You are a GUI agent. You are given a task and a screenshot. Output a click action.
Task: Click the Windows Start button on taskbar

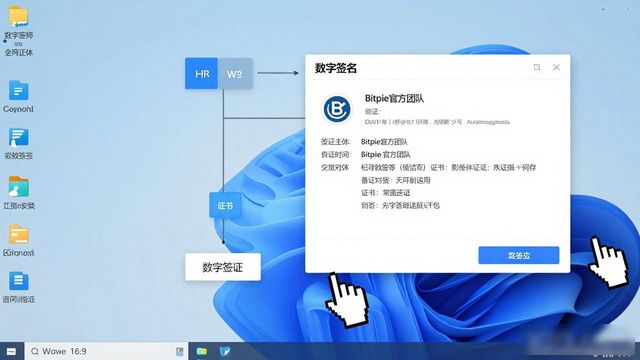(11, 351)
